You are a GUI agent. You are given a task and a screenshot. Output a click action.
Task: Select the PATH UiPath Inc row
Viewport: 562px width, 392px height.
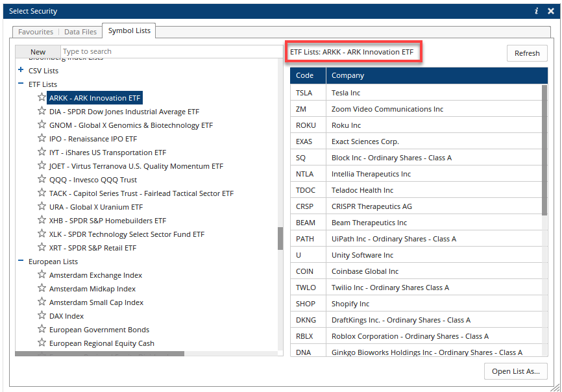(x=416, y=239)
